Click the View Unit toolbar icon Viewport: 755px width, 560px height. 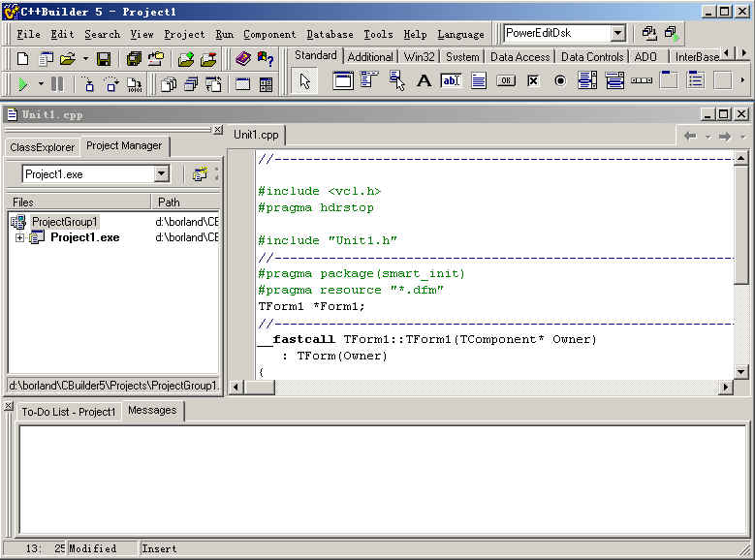(169, 84)
